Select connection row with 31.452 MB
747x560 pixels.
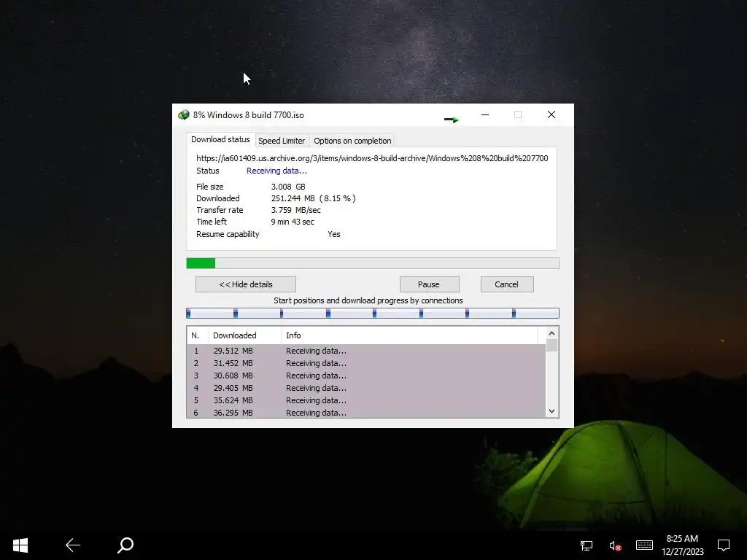pyautogui.click(x=366, y=363)
